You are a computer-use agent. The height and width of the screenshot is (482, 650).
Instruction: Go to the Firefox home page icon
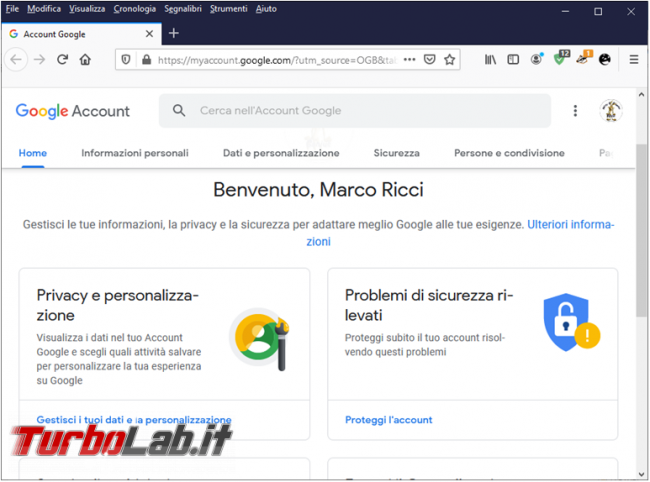point(85,60)
